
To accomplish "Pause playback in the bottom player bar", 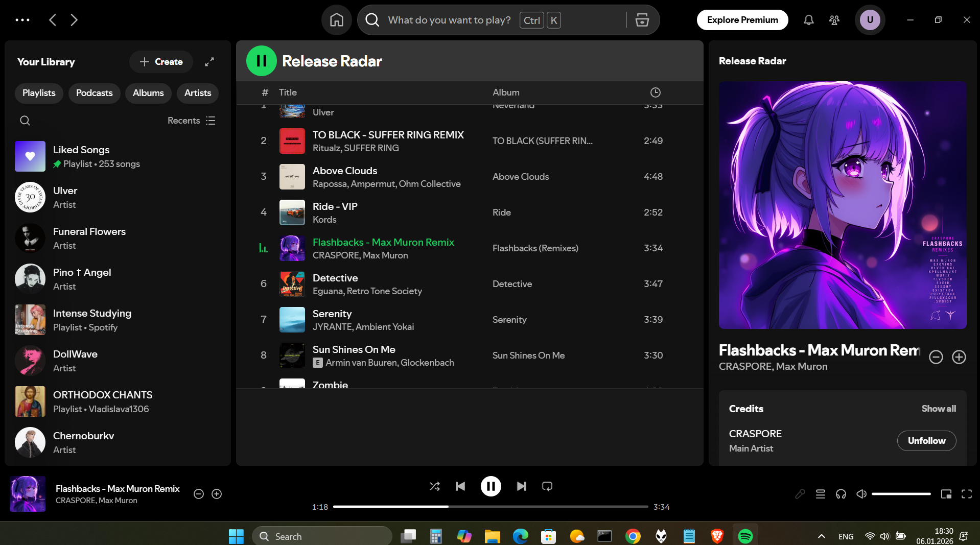I will [x=491, y=486].
